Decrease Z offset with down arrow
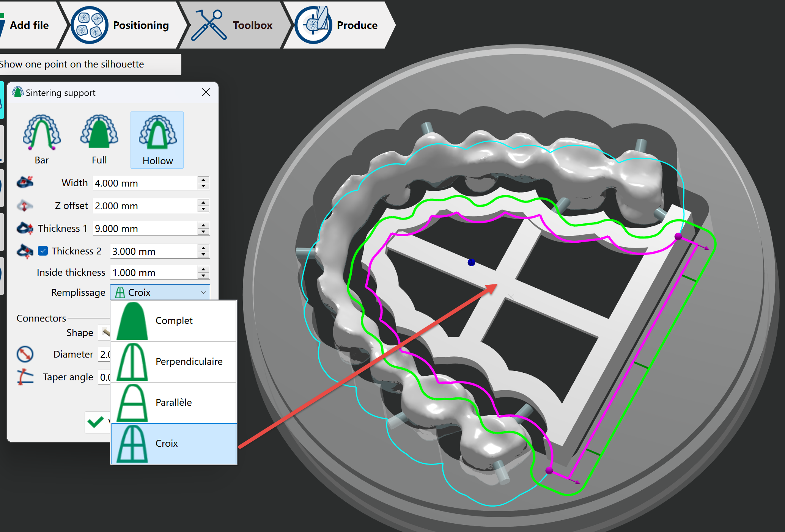Viewport: 785px width, 532px height. tap(203, 209)
